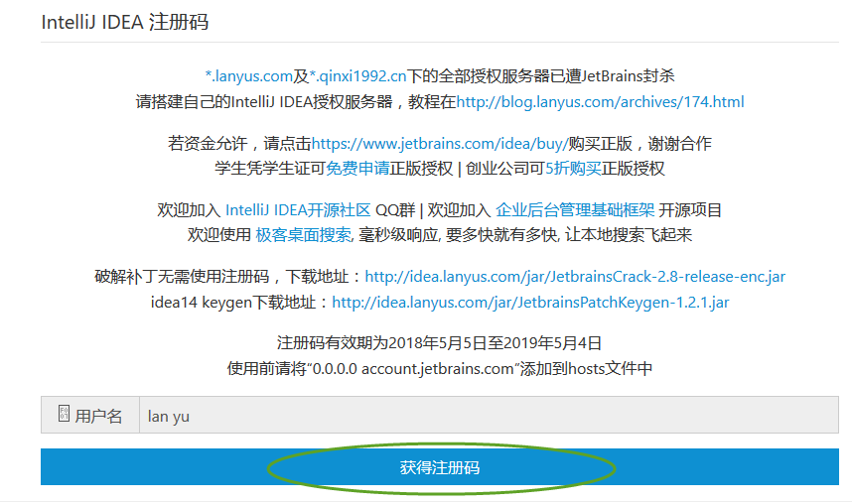The width and height of the screenshot is (852, 504).
Task: Click the text 破解补丁无需使用注册码，下载地址：
Action: click(229, 277)
